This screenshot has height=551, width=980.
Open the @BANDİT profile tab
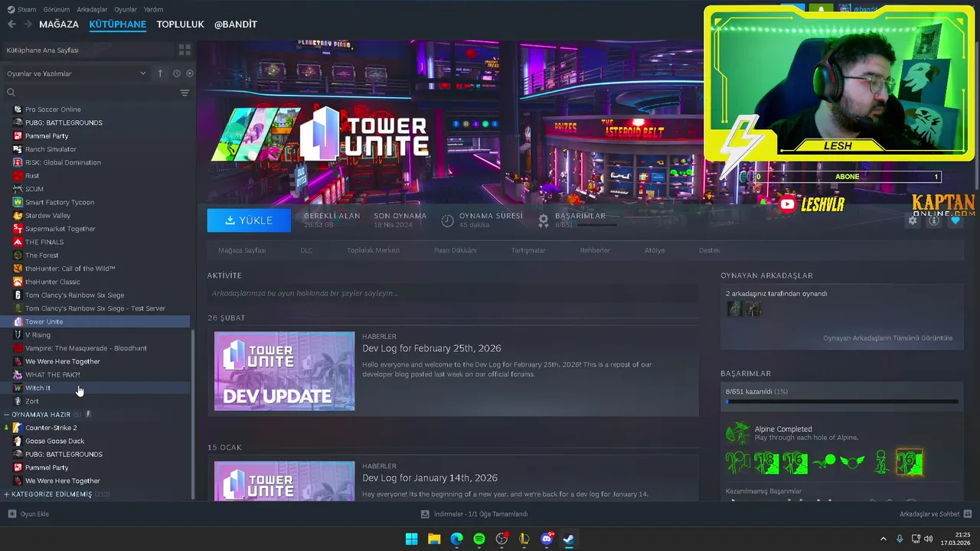coord(235,24)
